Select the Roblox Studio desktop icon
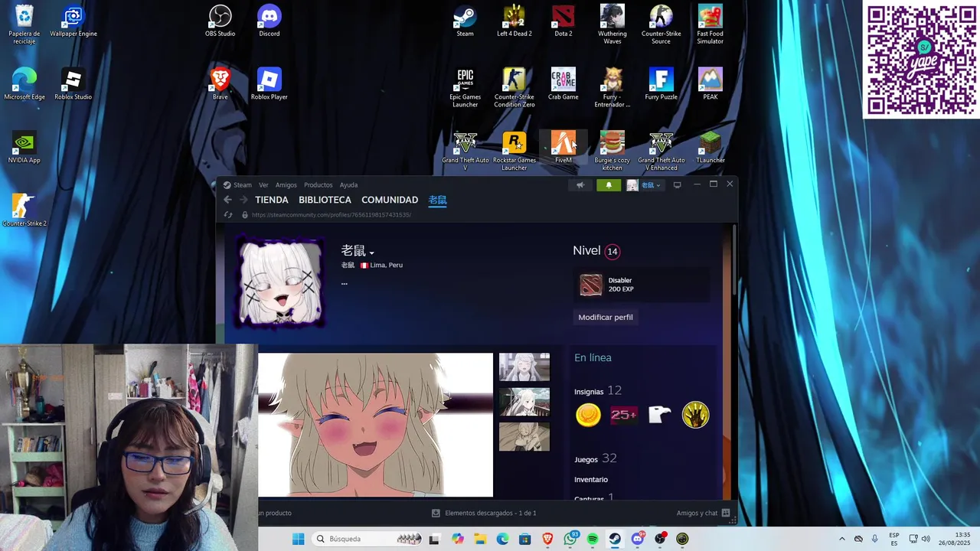The height and width of the screenshot is (551, 980). tap(73, 84)
